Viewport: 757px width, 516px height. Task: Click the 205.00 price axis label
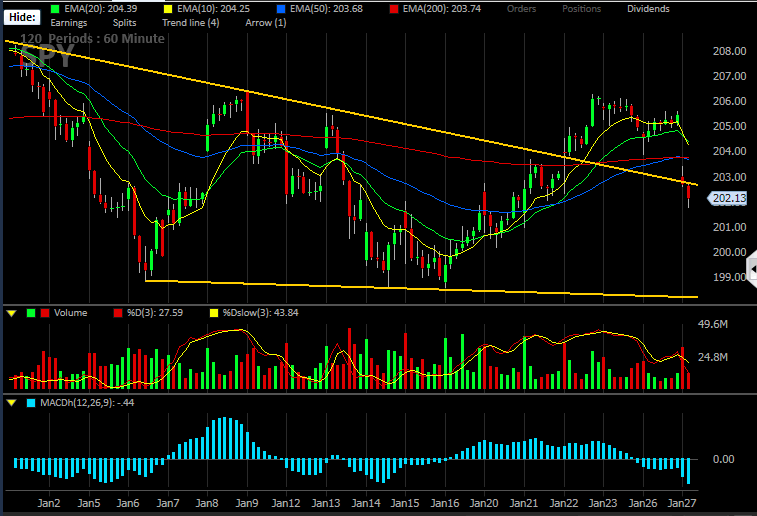click(729, 126)
